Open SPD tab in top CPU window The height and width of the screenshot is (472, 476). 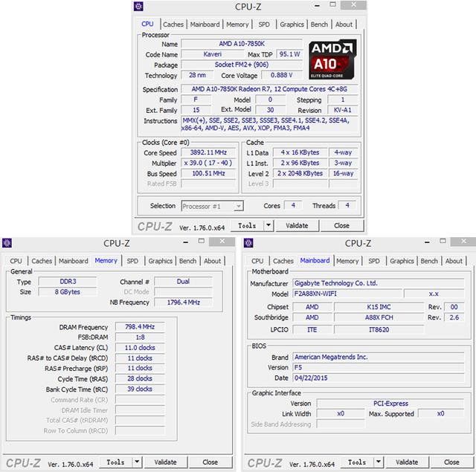(264, 25)
